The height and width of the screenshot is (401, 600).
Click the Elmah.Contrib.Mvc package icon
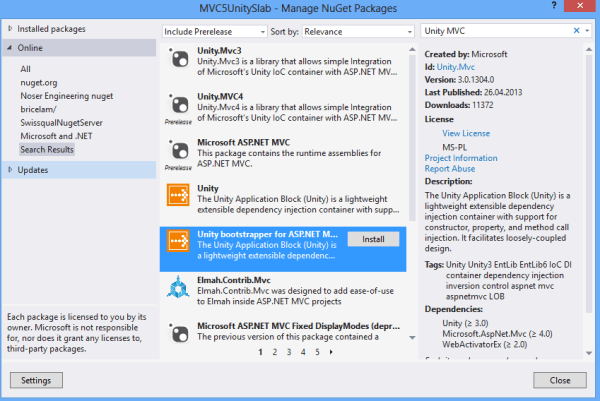tap(178, 287)
